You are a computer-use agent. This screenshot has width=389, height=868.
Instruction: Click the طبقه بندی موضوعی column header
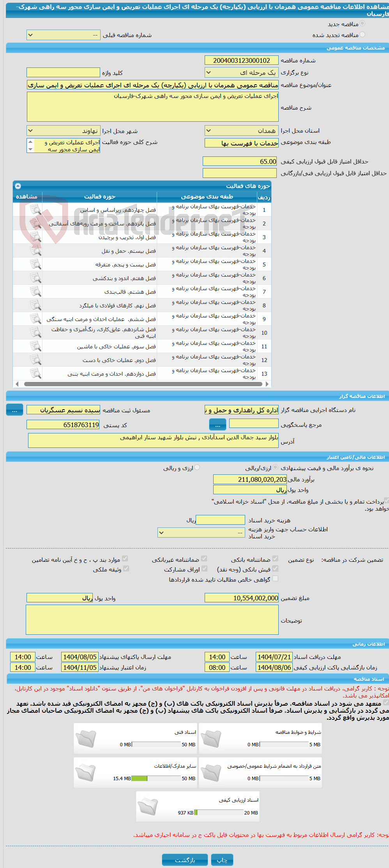tap(207, 197)
